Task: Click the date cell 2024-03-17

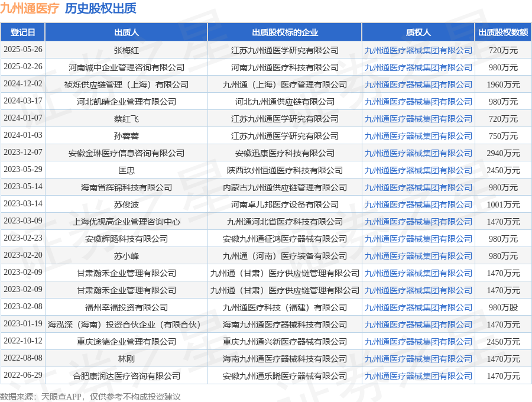Action: [22, 100]
